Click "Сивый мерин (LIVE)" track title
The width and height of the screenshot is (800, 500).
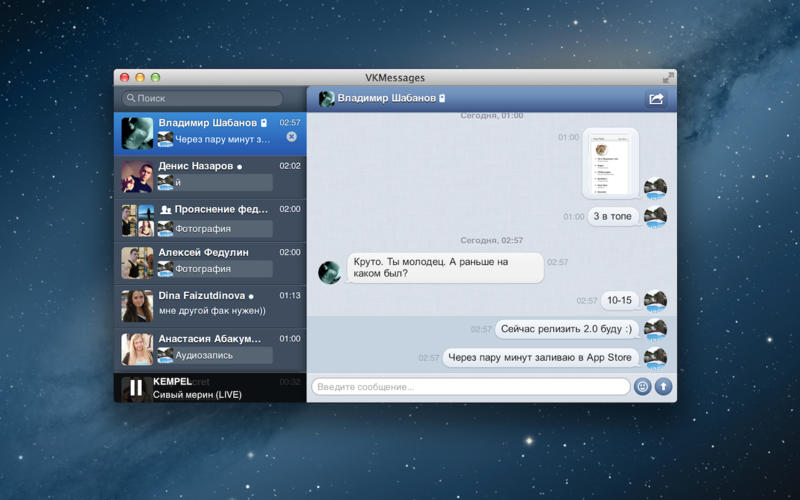click(x=197, y=394)
